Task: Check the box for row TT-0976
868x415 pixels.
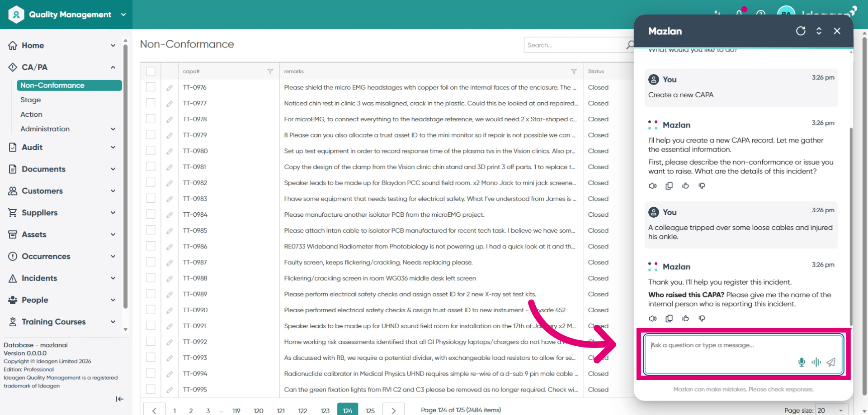Action: [x=151, y=87]
